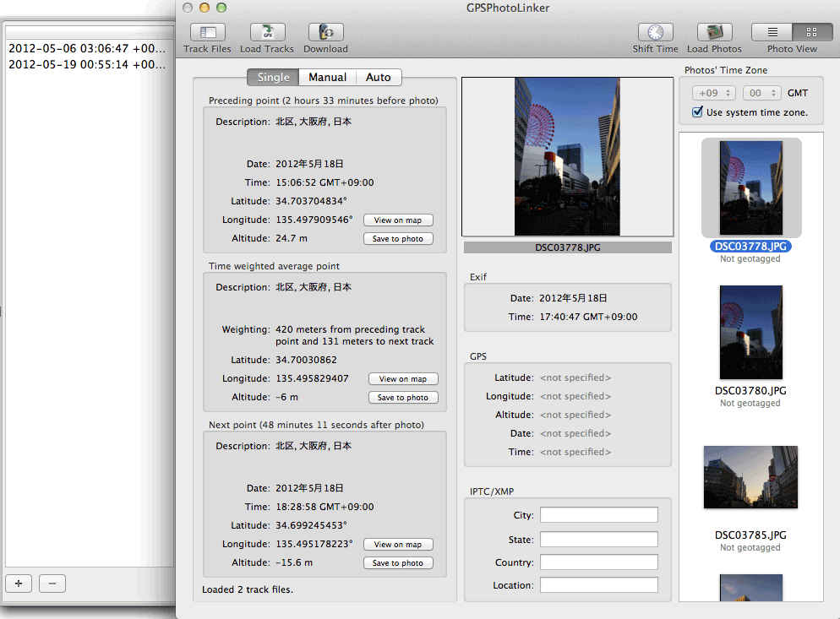Open the +09 hour time zone dropdown
Screen dimensions: 840x619
tap(714, 93)
